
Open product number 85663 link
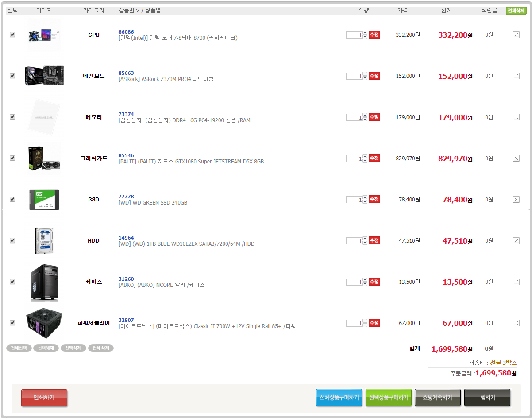click(x=126, y=73)
